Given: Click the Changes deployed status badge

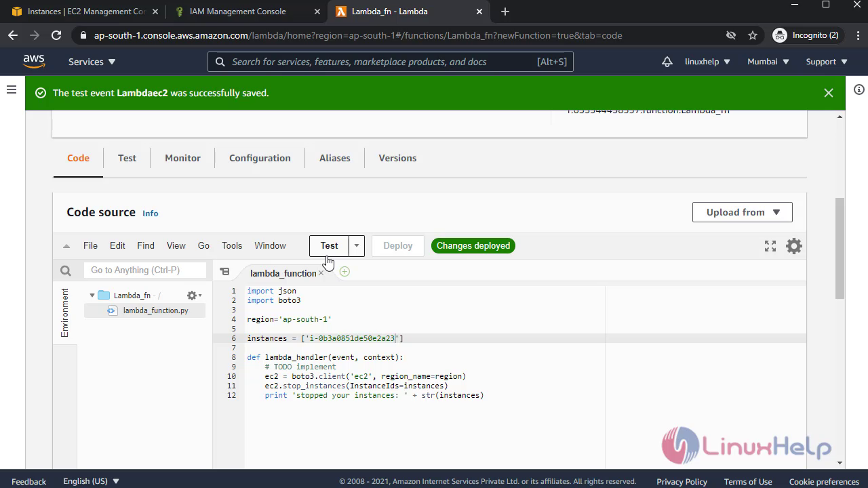Looking at the screenshot, I should 473,246.
